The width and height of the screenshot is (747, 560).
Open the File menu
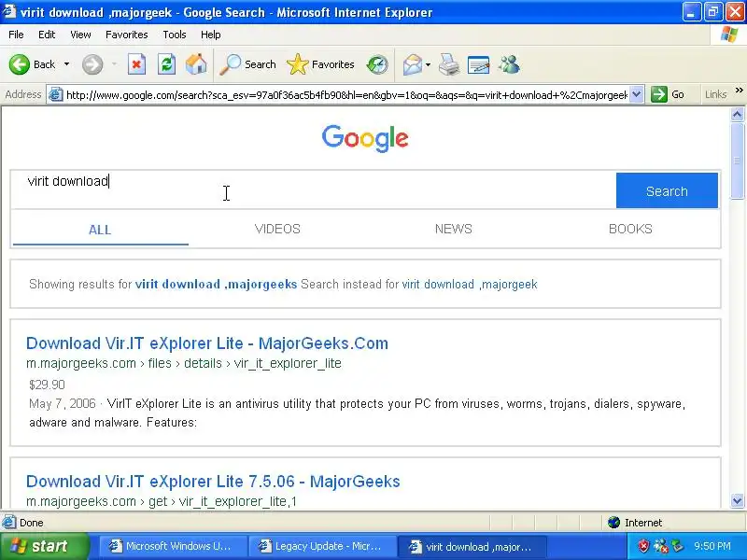(x=16, y=35)
